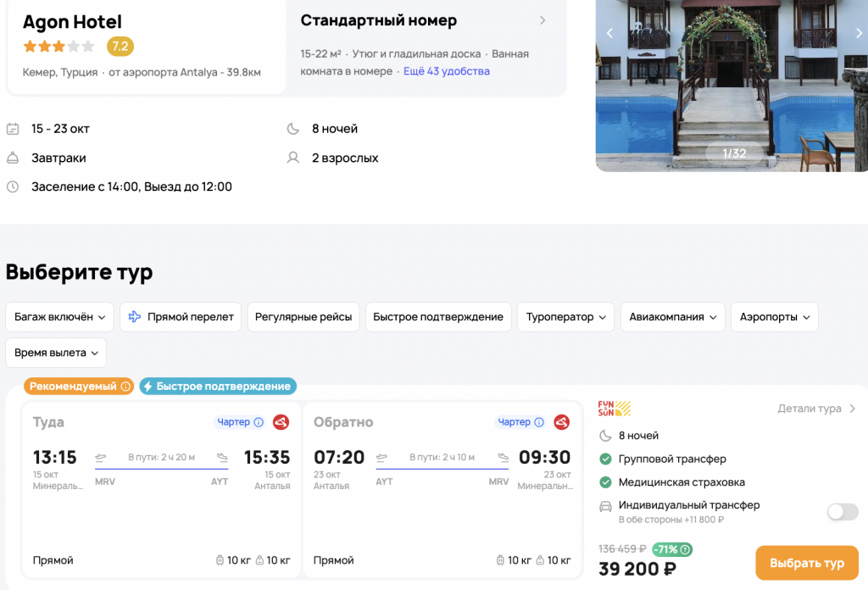
Task: Open the Авиакомпания filter dropdown
Action: tap(672, 317)
